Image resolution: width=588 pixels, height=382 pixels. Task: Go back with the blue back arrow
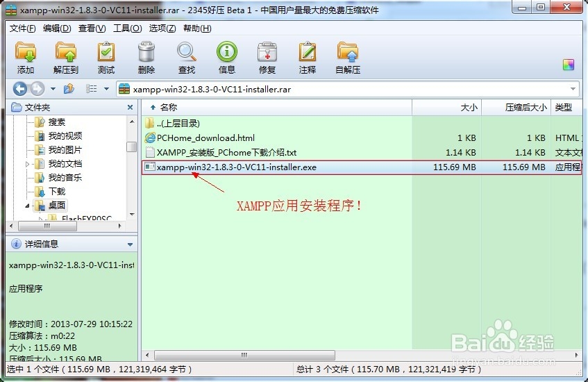pyautogui.click(x=20, y=89)
